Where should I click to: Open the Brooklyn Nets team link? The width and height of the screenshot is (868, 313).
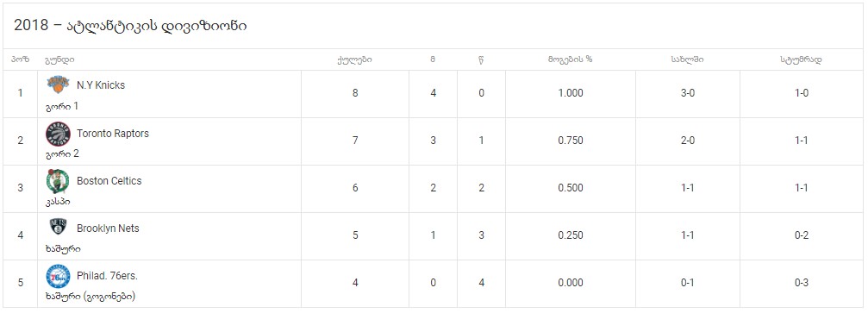(x=108, y=228)
